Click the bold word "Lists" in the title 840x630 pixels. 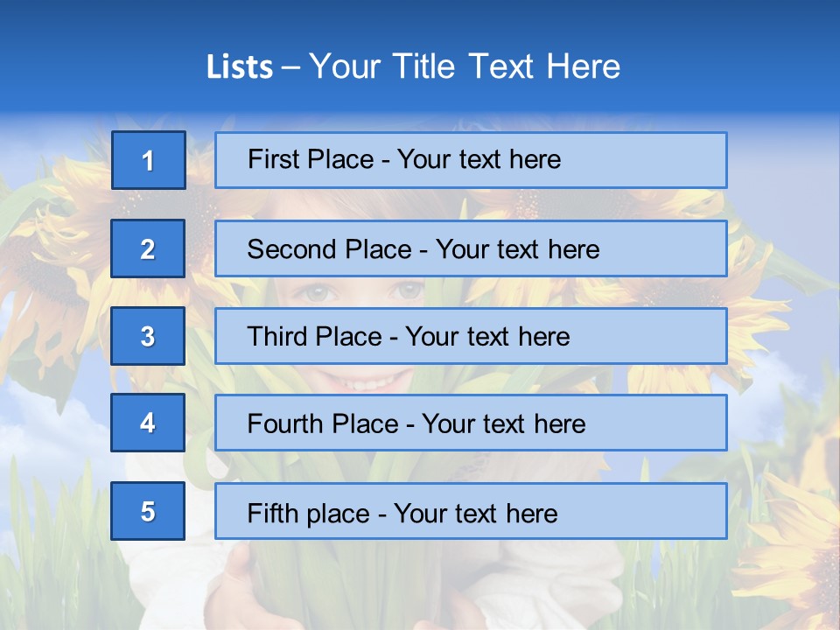tap(240, 67)
